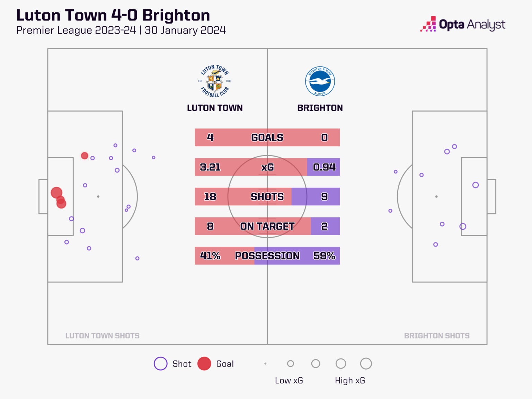
Task: Click the Brighton seagull club crest
Action: (320, 81)
